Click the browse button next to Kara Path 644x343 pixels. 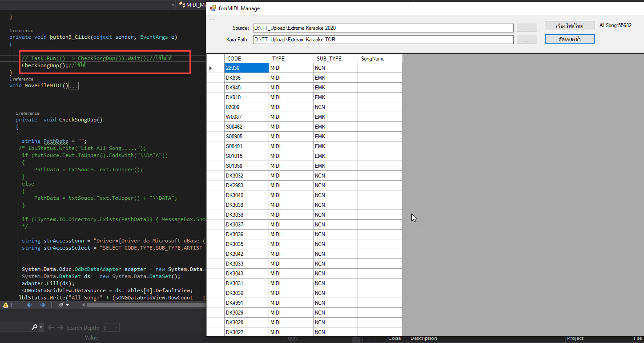(x=527, y=40)
